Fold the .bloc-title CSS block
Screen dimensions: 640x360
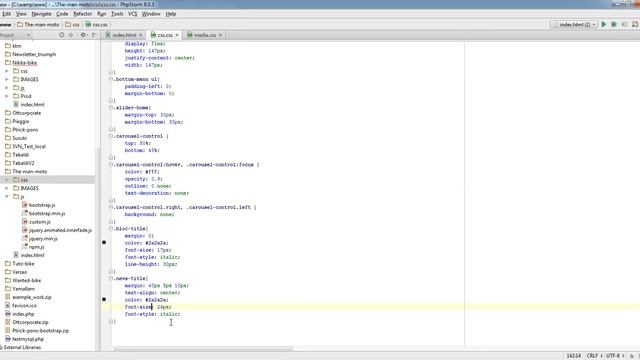coord(111,229)
